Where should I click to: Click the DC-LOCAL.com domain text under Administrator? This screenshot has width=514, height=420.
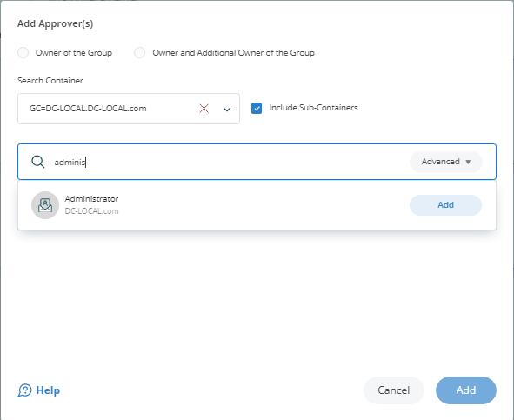click(x=91, y=210)
